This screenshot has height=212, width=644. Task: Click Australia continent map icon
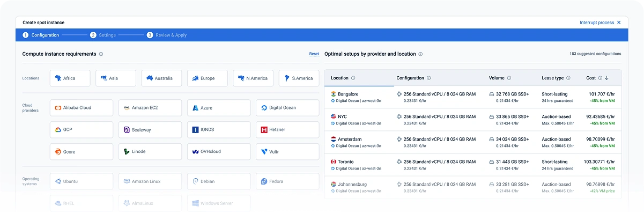[x=150, y=78]
